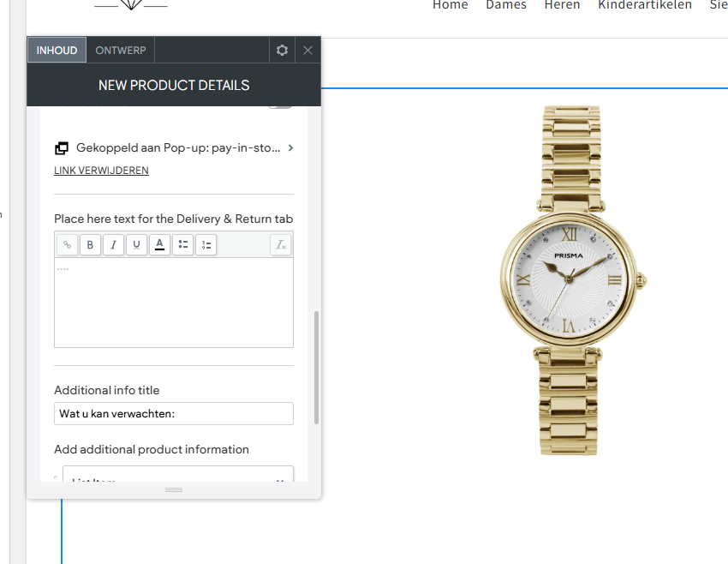Toggle bold formatting
The width and height of the screenshot is (728, 564).
[90, 245]
